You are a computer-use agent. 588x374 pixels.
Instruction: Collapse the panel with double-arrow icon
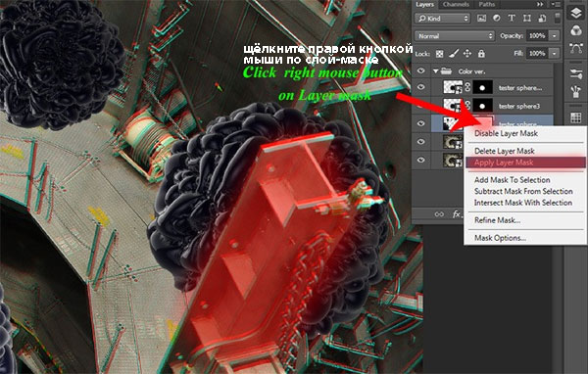point(540,4)
